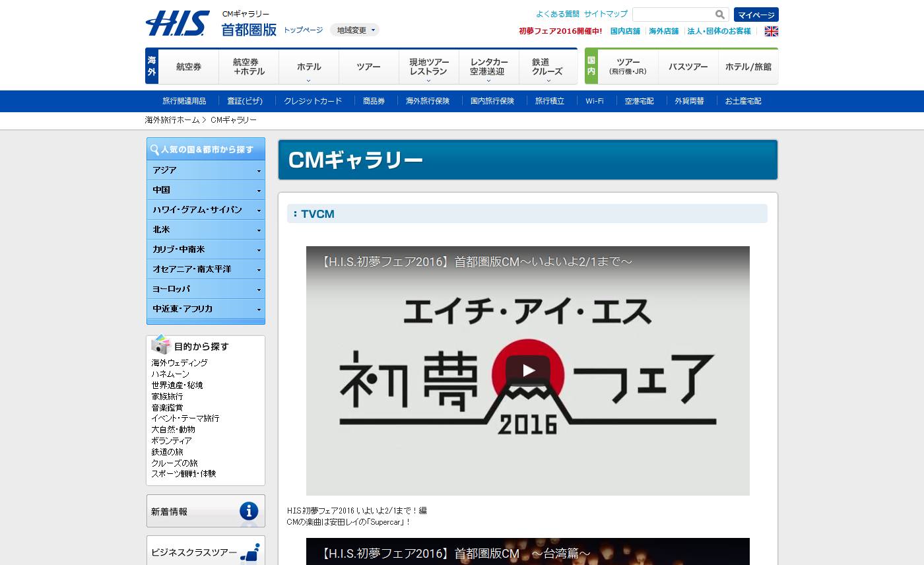Open ハネムーン link
This screenshot has width=924, height=565.
[x=170, y=374]
